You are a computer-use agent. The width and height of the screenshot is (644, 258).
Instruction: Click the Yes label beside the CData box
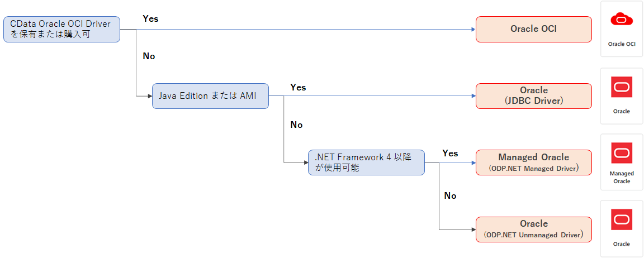(x=151, y=18)
